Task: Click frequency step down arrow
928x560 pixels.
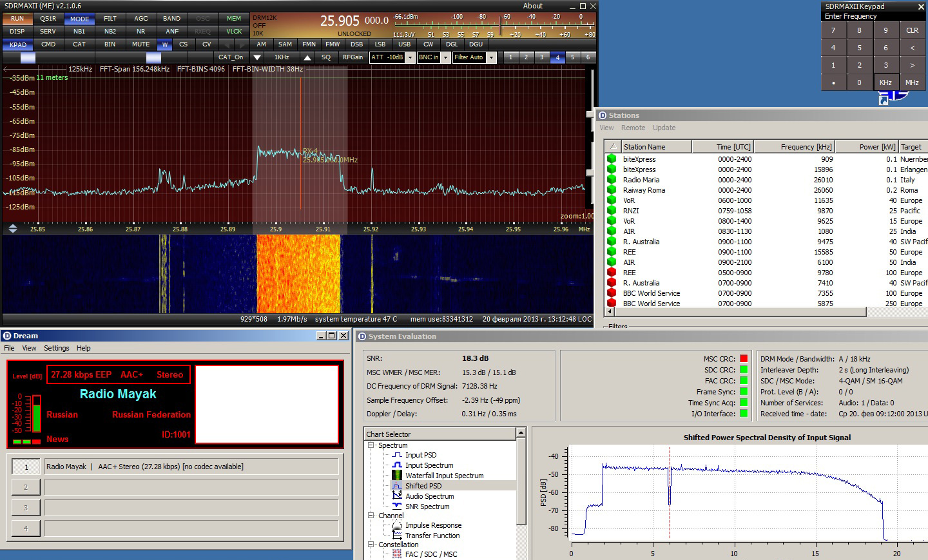Action: [257, 57]
